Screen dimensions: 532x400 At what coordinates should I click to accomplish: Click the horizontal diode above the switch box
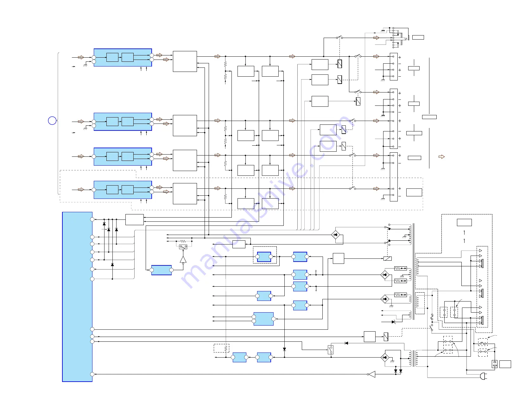pyautogui.click(x=346, y=343)
